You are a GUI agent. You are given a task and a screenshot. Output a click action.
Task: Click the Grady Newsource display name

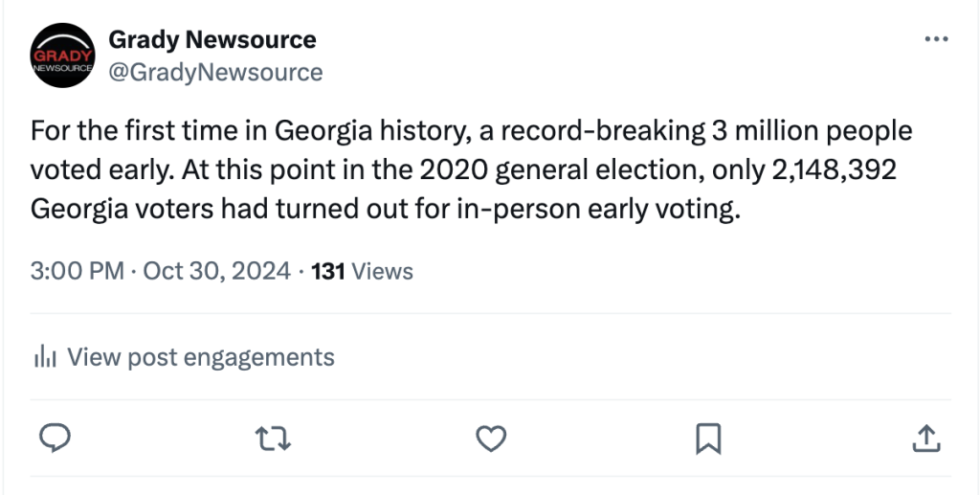pos(212,40)
